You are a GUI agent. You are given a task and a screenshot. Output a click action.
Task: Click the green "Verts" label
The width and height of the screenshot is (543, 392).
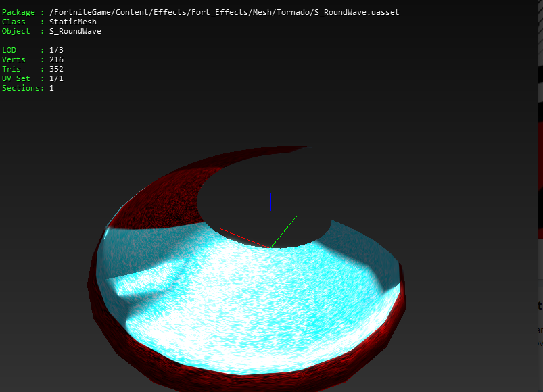tap(14, 59)
